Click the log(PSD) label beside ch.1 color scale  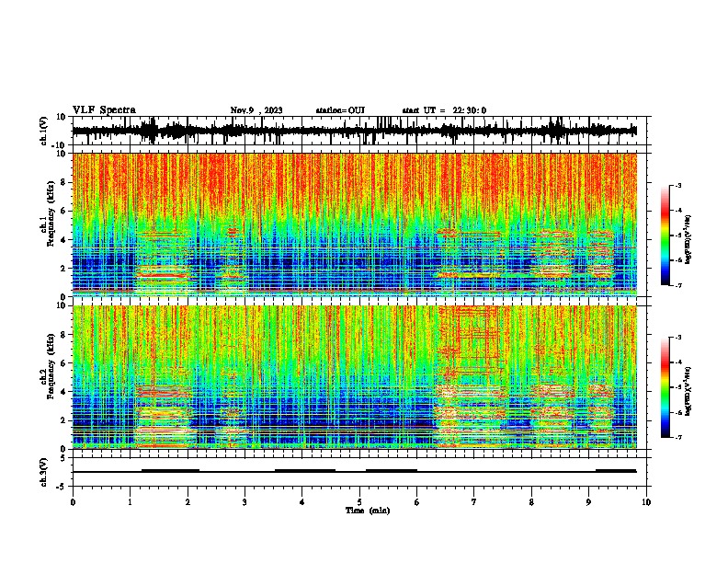[688, 240]
